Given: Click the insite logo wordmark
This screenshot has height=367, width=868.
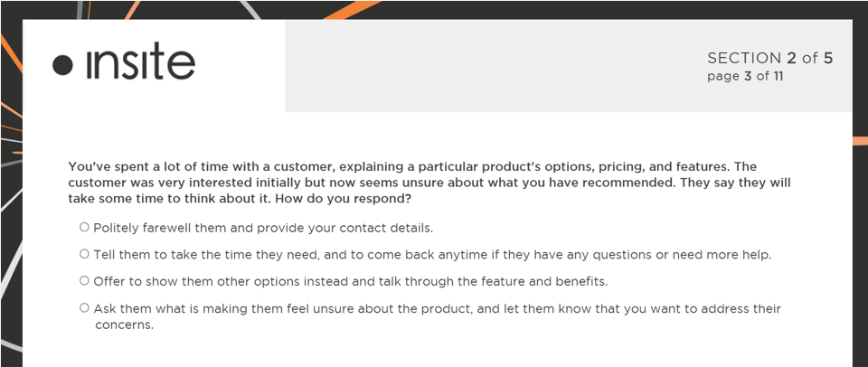Looking at the screenshot, I should [139, 62].
